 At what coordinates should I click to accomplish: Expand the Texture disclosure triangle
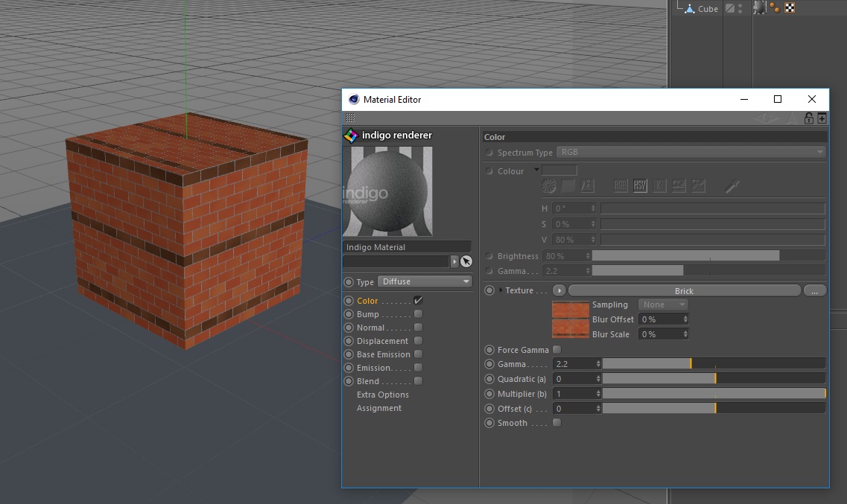pos(501,290)
